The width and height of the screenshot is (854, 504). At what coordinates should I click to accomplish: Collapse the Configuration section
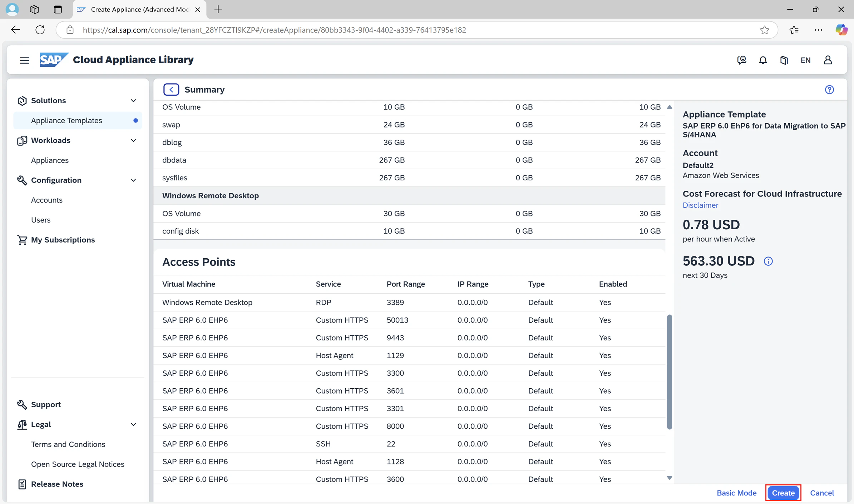coord(133,180)
